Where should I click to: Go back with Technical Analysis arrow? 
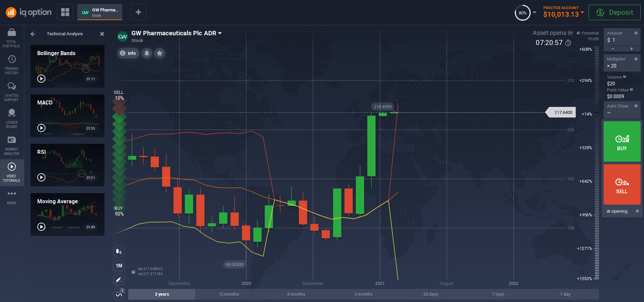click(33, 34)
